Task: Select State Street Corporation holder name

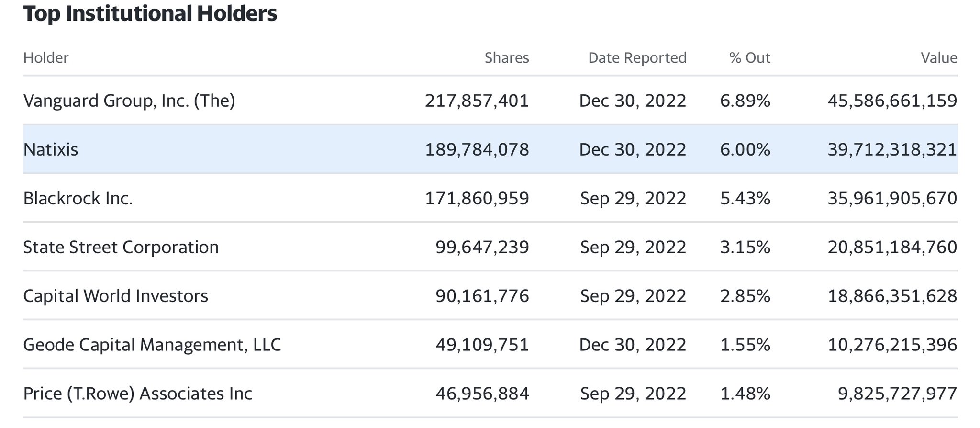Action: point(121,248)
